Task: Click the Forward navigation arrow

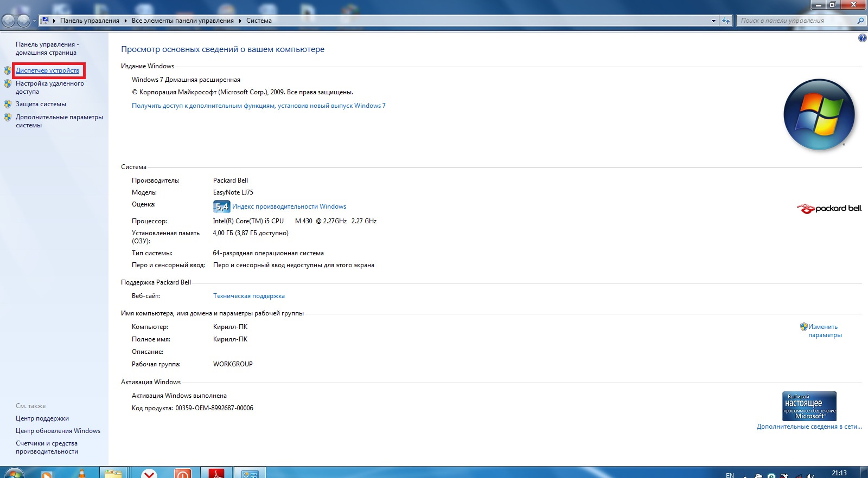Action: 23,21
